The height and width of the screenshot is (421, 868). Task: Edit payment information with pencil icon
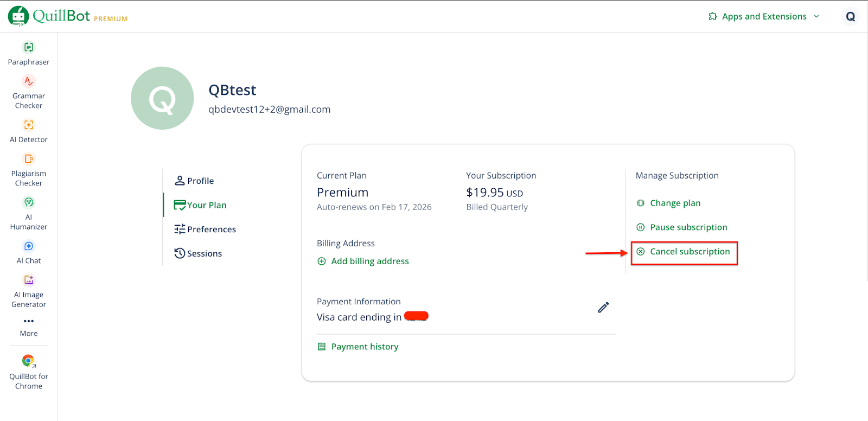603,308
